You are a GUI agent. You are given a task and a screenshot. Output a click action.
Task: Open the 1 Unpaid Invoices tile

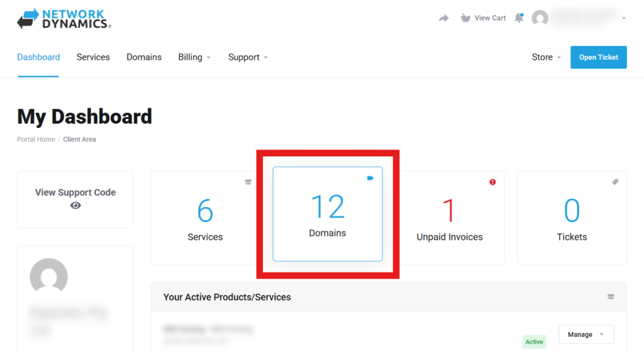pos(449,218)
